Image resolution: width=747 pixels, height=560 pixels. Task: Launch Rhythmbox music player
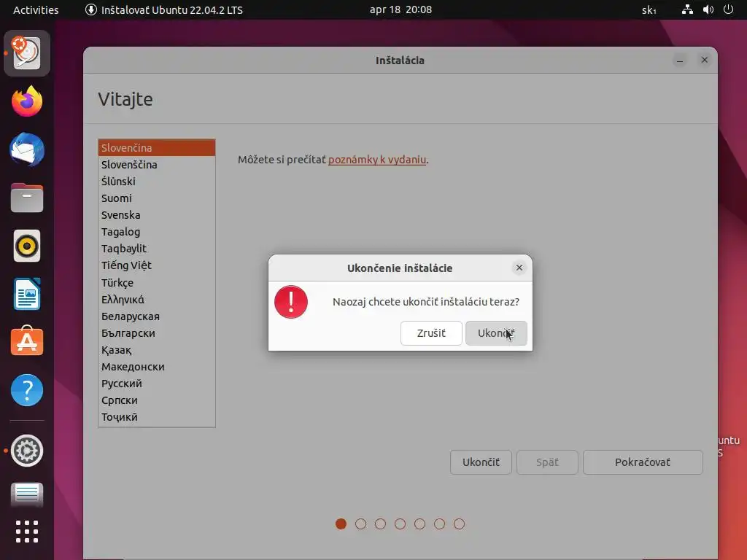coord(27,246)
